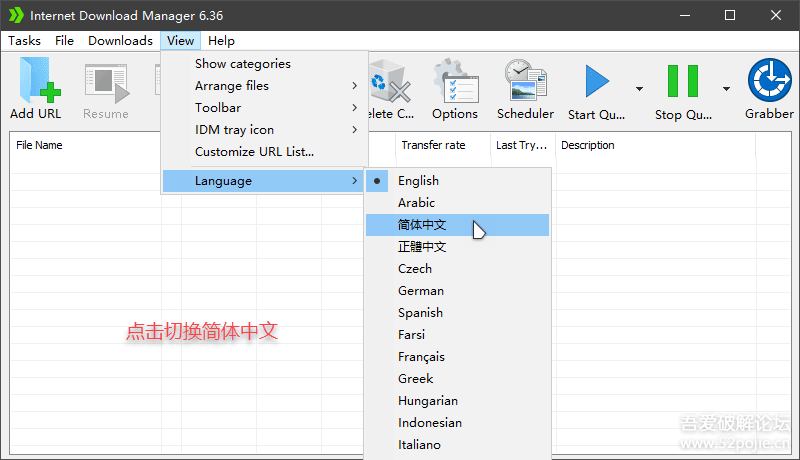Open the Tasks menu
This screenshot has height=460, width=800.
pyautogui.click(x=24, y=41)
